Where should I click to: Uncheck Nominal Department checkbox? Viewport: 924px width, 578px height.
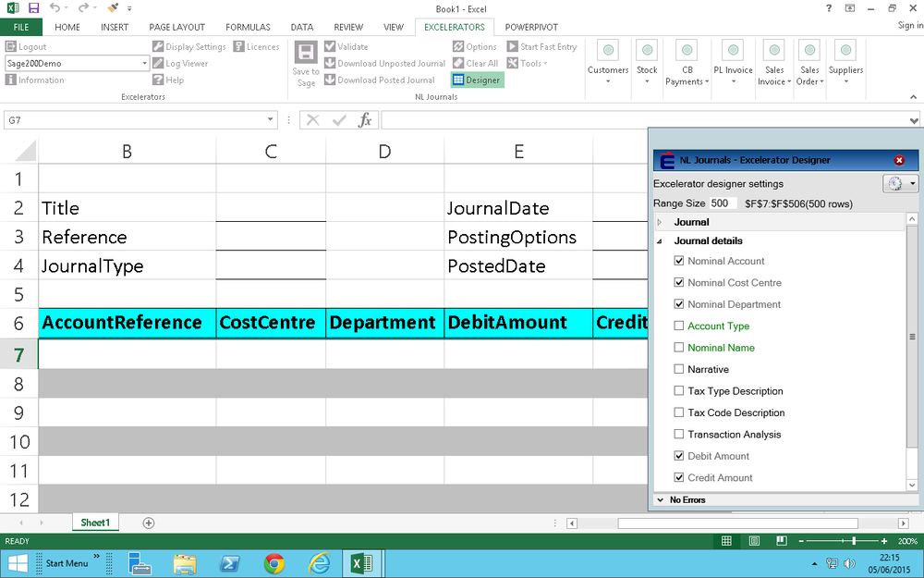(679, 304)
